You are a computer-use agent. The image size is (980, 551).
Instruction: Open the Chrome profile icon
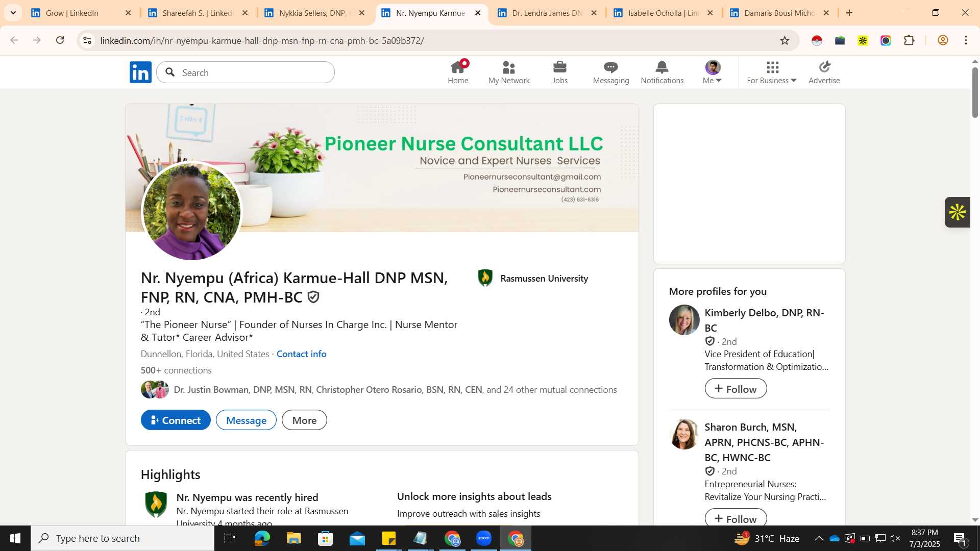click(x=943, y=40)
